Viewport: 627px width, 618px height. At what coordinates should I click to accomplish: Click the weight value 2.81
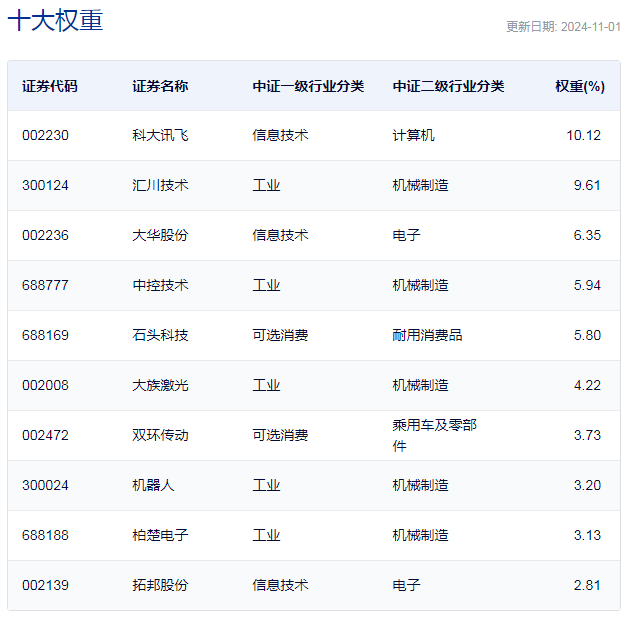pos(587,585)
